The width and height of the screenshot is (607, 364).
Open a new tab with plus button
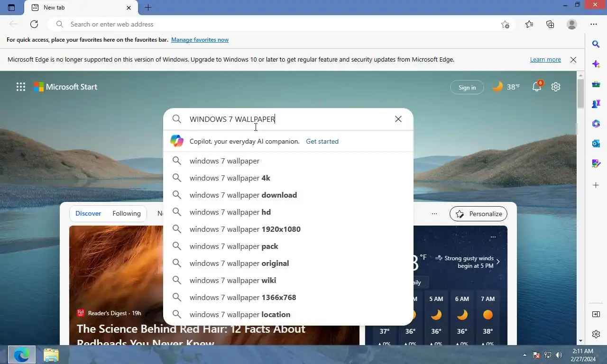pyautogui.click(x=148, y=8)
